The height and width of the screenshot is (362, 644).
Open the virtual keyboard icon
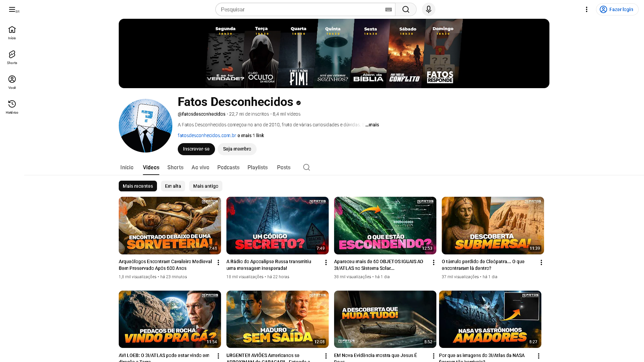click(388, 9)
